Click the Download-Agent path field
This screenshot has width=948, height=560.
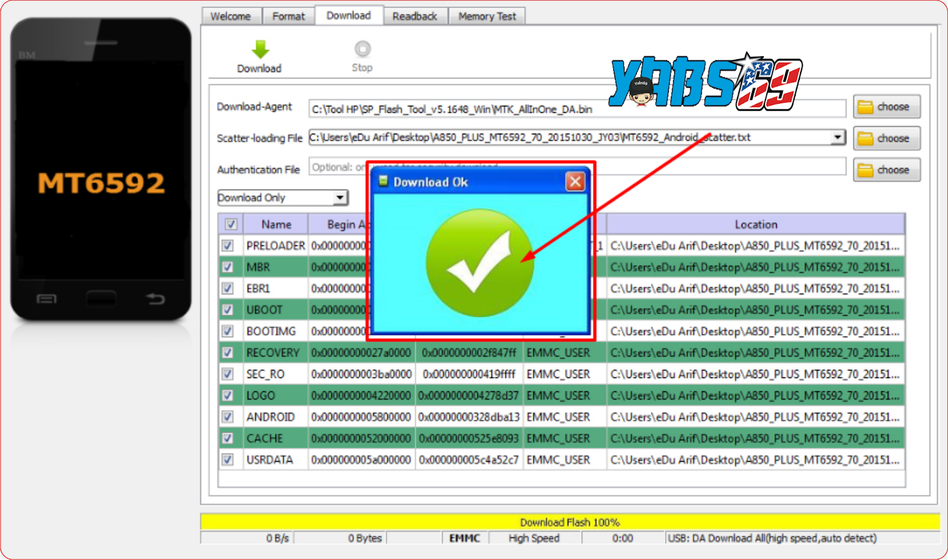[x=577, y=109]
